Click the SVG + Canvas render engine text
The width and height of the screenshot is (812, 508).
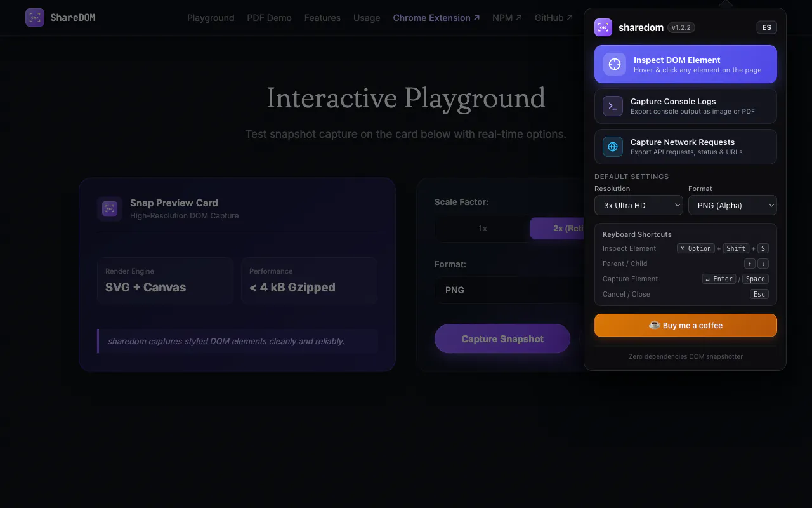(x=146, y=288)
